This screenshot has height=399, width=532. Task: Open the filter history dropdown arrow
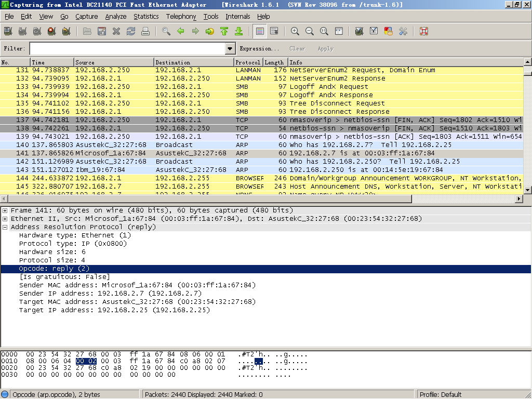pos(231,49)
